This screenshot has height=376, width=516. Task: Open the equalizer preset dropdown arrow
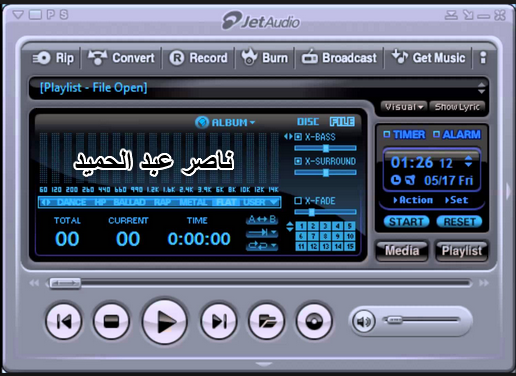point(274,202)
